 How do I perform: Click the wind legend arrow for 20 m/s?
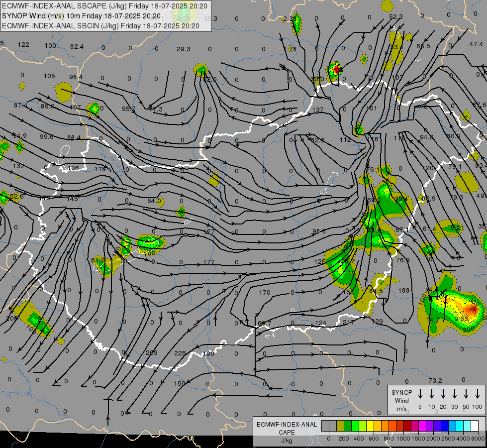[443, 394]
